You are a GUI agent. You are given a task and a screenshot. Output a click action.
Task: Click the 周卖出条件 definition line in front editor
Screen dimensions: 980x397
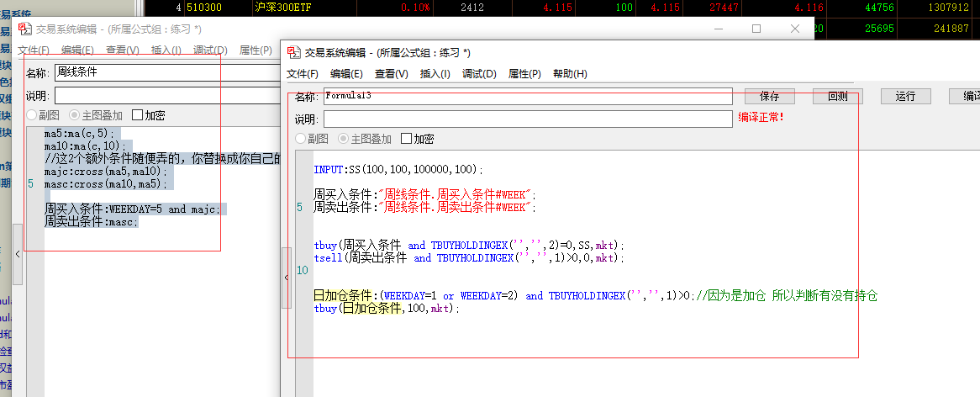pos(425,207)
